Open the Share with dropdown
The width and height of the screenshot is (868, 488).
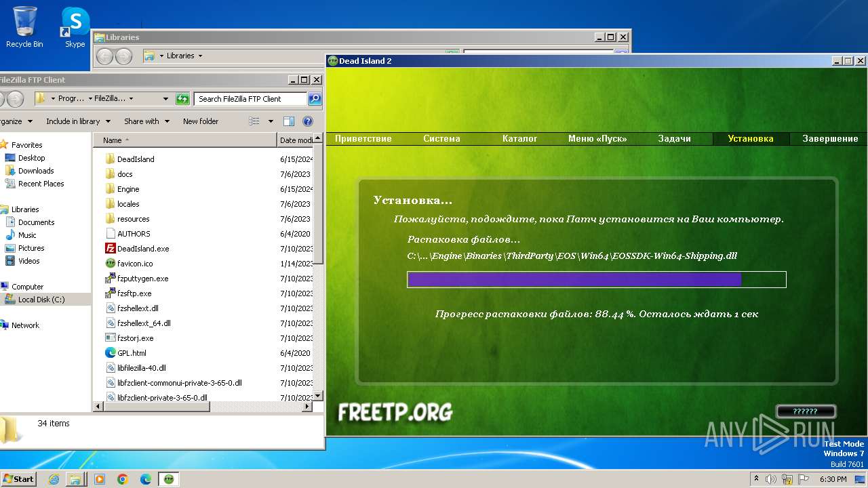coord(146,121)
